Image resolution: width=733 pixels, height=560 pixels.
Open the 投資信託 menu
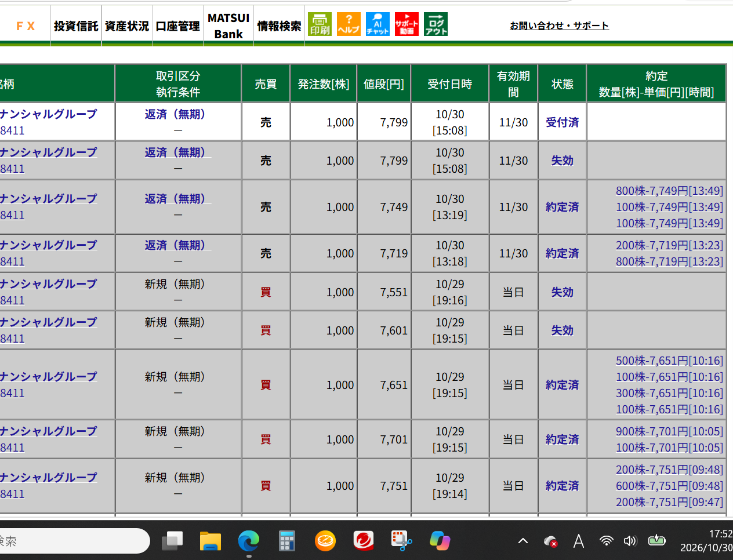[x=76, y=26]
